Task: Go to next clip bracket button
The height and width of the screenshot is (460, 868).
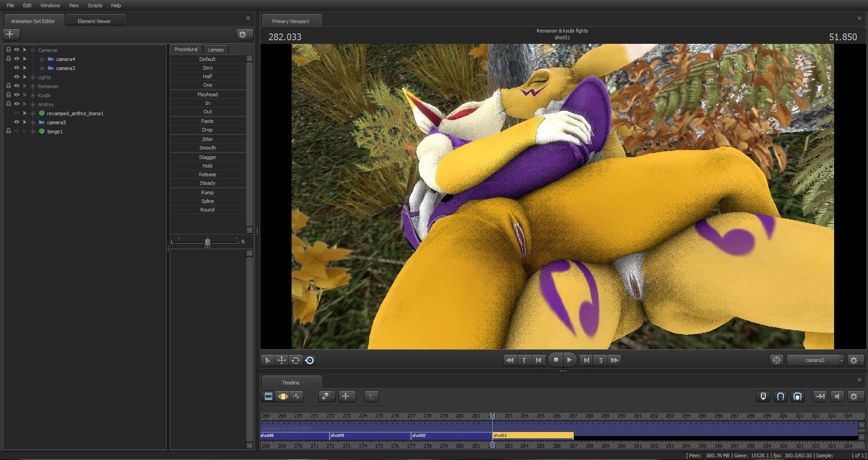Action: click(600, 360)
